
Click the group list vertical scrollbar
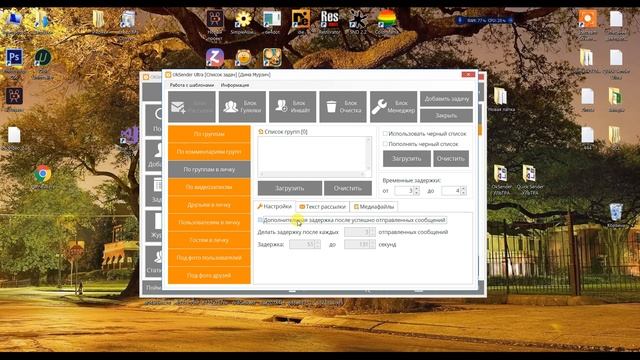pyautogui.click(x=369, y=154)
